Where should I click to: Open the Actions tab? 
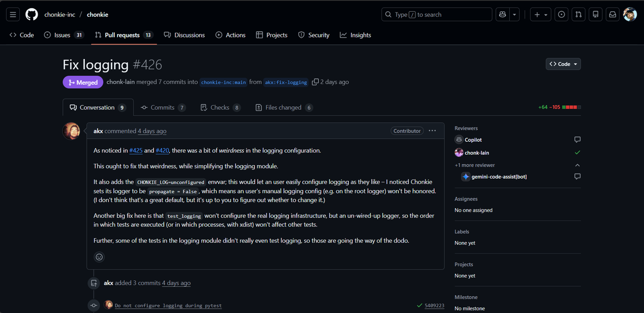click(230, 35)
